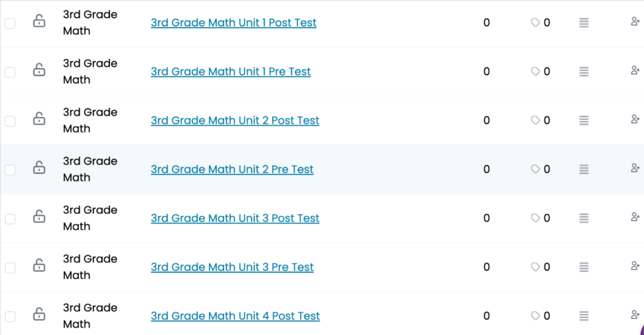Click the unlock icon for Unit 3 Post Test
Screen dimensions: 644x335
[x=39, y=217]
